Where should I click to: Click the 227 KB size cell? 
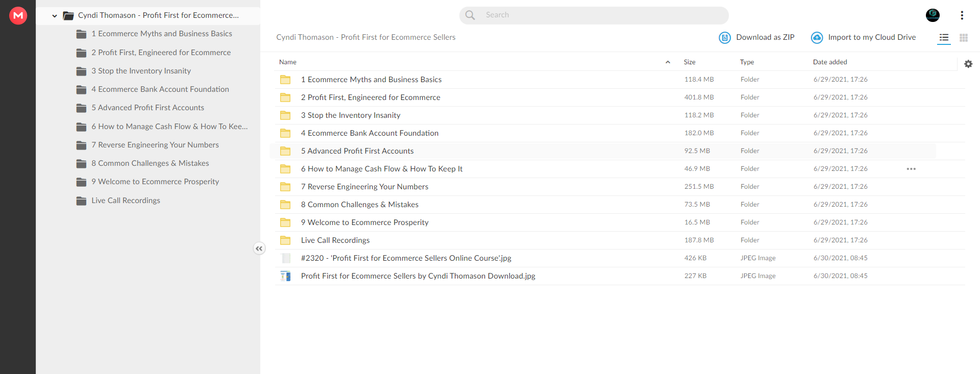[x=696, y=276]
